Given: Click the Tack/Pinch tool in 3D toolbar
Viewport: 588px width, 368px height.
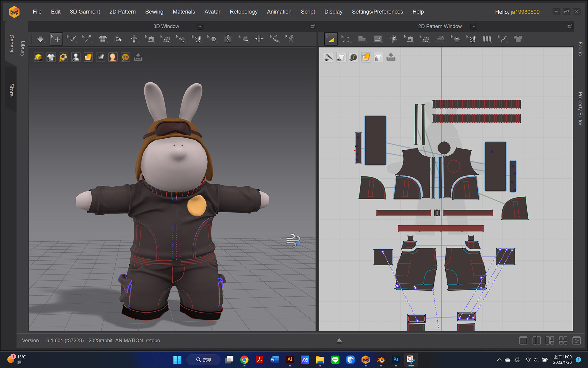Looking at the screenshot, I should click(259, 39).
